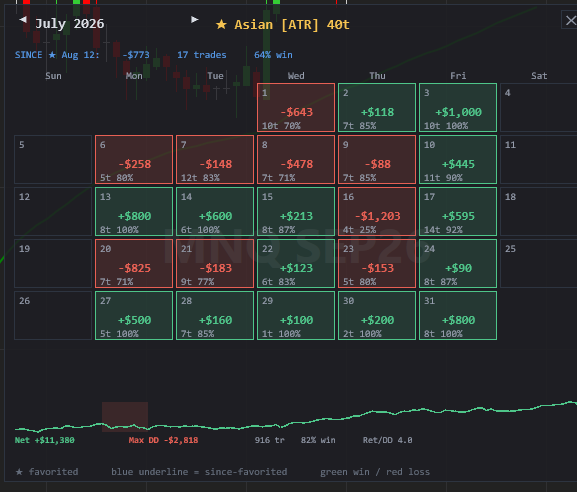577x492 pixels.
Task: Select July 29 cell showing +$100
Action: click(296, 315)
